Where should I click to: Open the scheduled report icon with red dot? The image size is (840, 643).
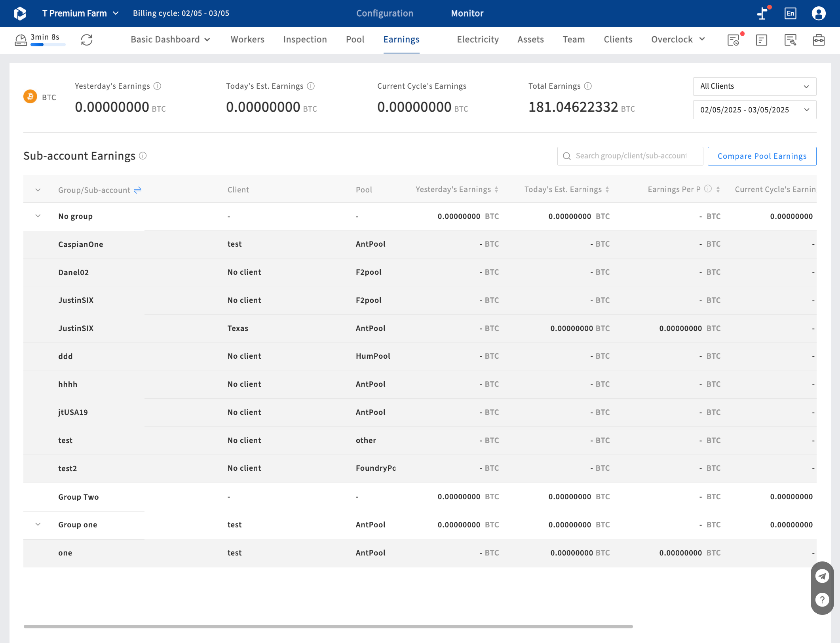(x=734, y=40)
